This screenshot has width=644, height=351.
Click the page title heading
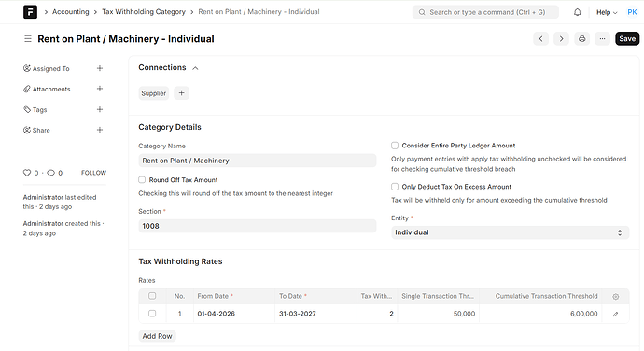coord(126,39)
